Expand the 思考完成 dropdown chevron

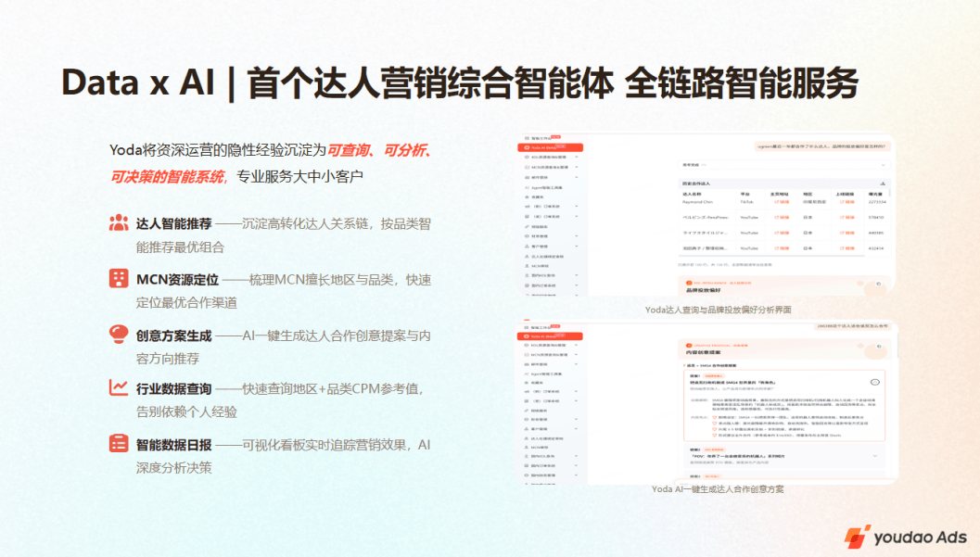click(x=884, y=165)
